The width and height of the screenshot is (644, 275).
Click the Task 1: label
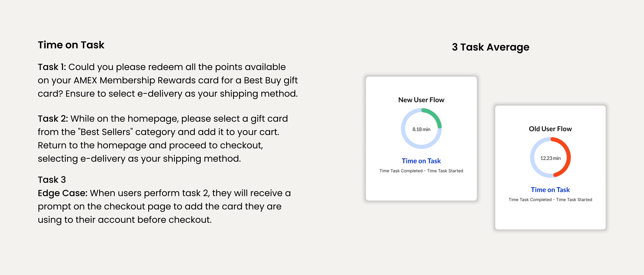tap(52, 67)
